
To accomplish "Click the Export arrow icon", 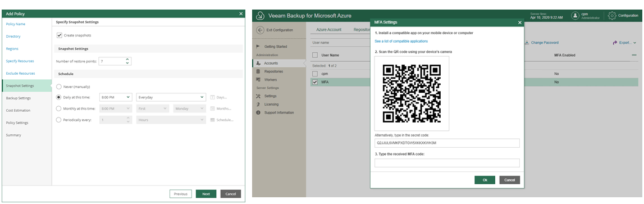I will (x=615, y=42).
